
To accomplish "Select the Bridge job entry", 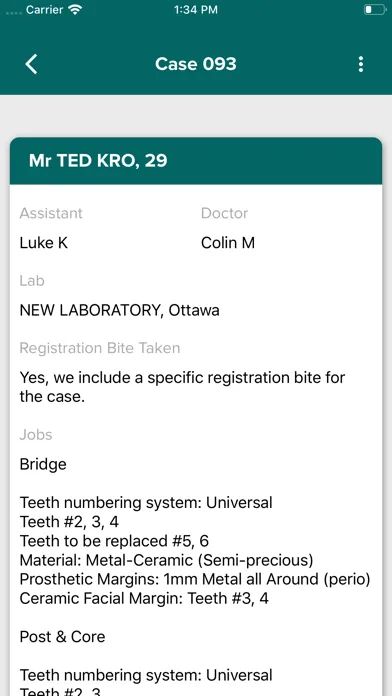I will coord(43,464).
